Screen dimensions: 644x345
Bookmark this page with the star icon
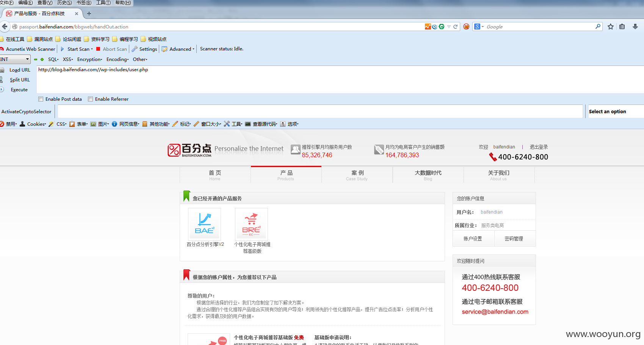611,27
